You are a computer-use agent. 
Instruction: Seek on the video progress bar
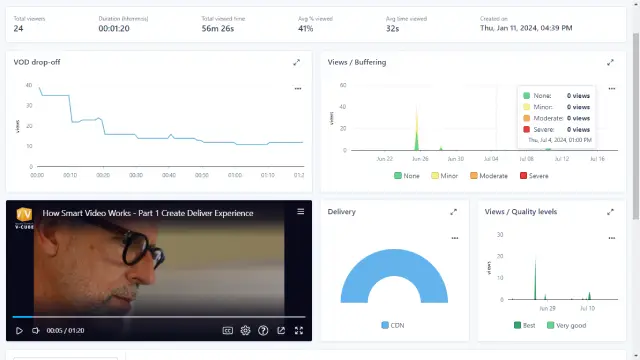tap(159, 317)
